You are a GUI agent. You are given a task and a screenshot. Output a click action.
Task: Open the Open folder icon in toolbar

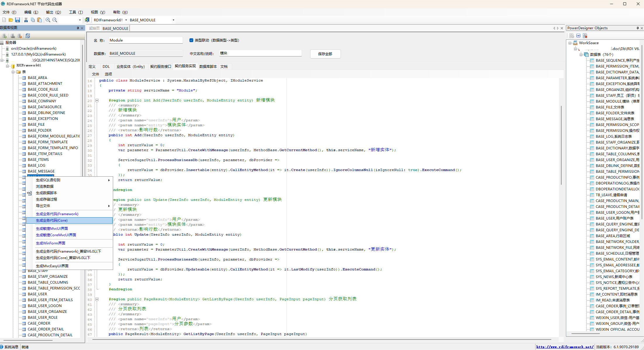(11, 20)
